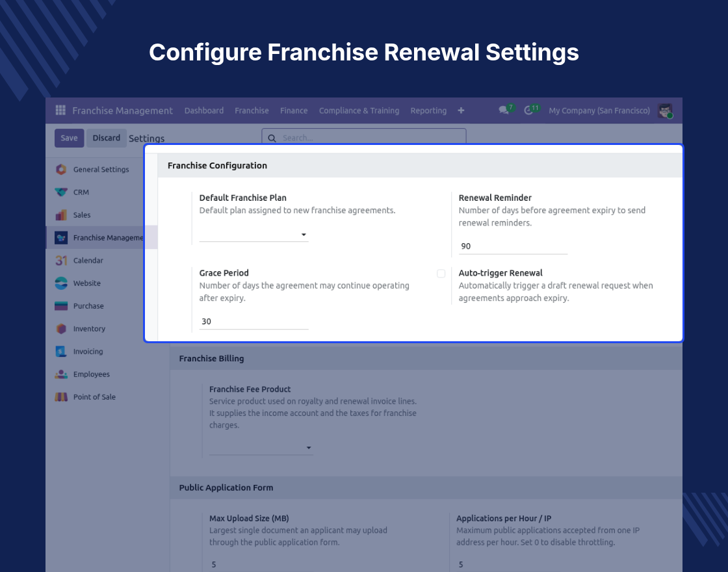Screen dimensions: 728x572
Task: Select the Franchise Management sidebar icon
Action: coord(61,238)
